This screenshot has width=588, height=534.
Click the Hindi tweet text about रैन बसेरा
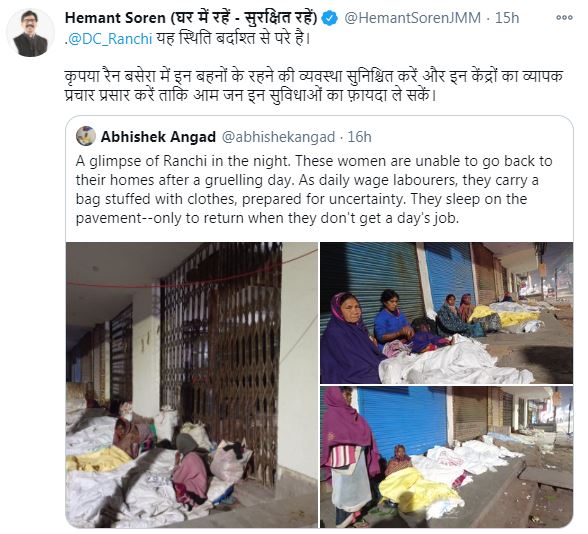(x=314, y=86)
